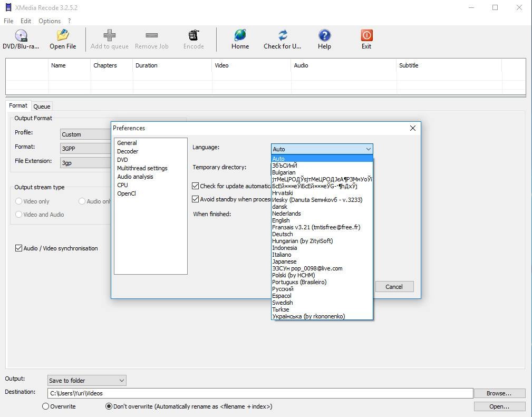Image resolution: width=532 pixels, height=417 pixels.
Task: Open the File Extension 3gp dropdown
Action: (x=85, y=163)
